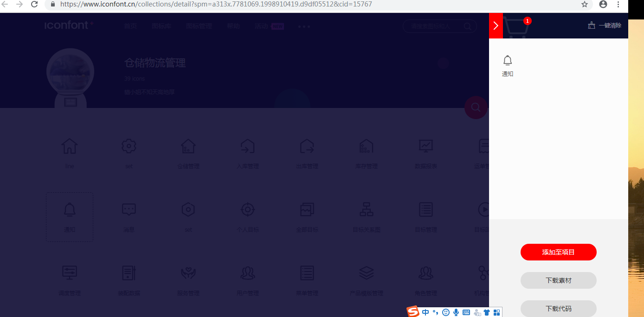Click the 个人目标 target icon
644x317 pixels.
247,209
